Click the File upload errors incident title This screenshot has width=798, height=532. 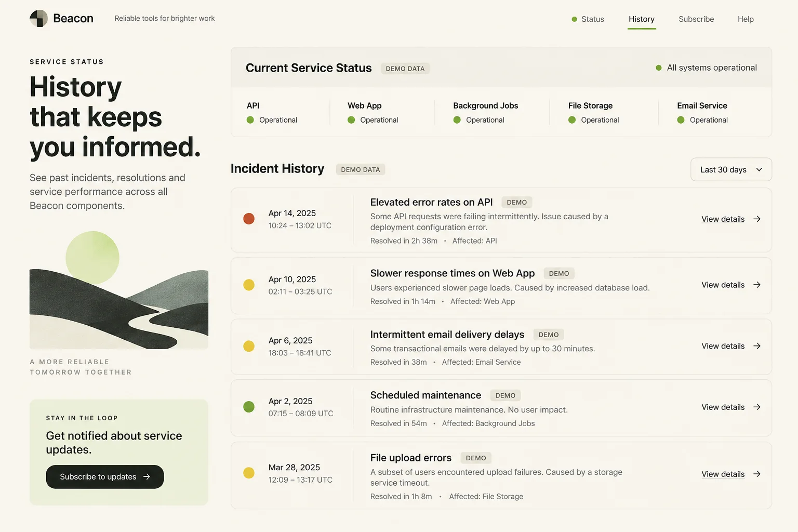pyautogui.click(x=411, y=458)
